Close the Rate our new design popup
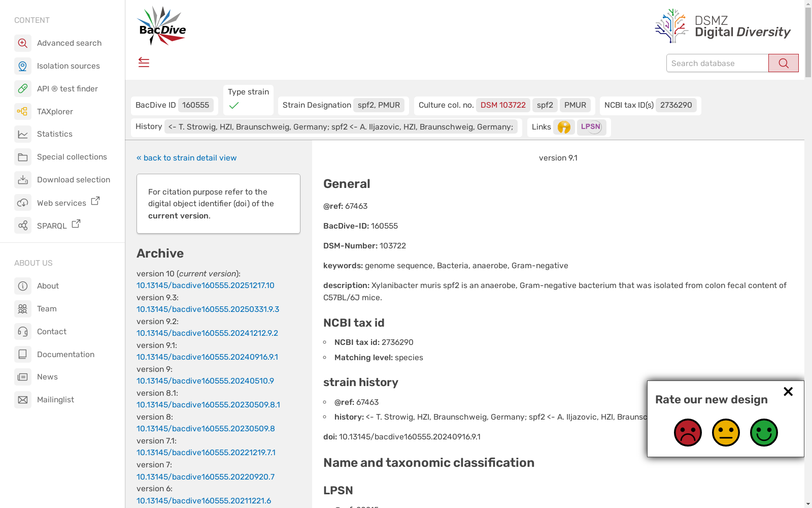Viewport: 812px width, 508px height. 788,392
